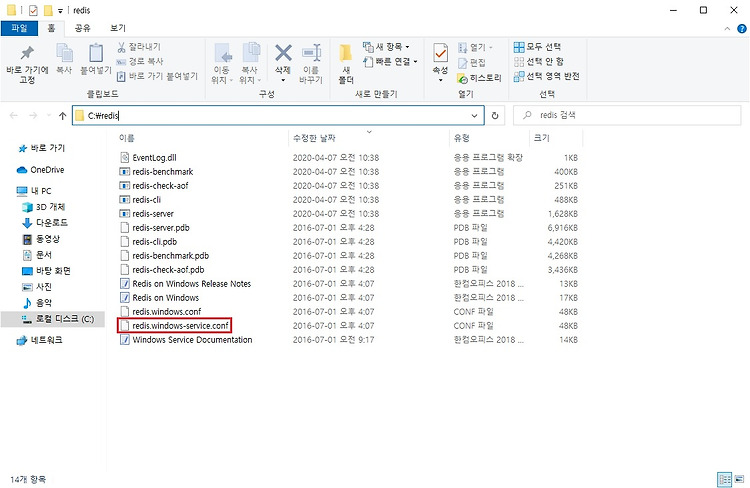Viewport: 750px width, 488px height.
Task: Expand address bar history dropdown
Action: (x=474, y=115)
